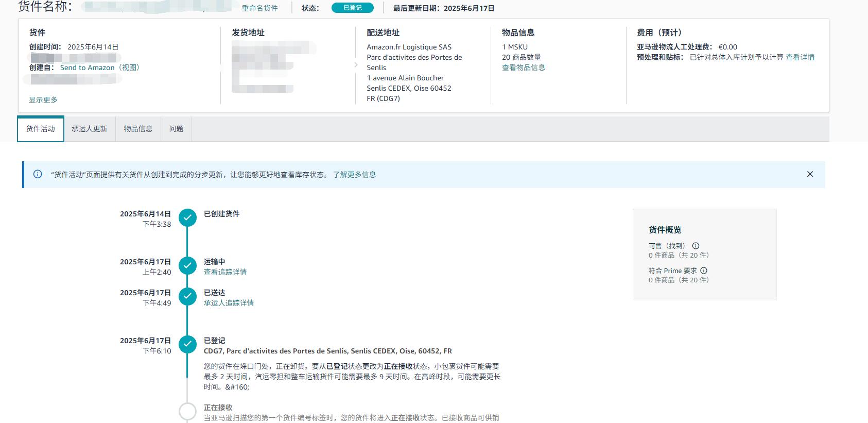The height and width of the screenshot is (423, 868).
Task: Select the 下午6:10 registered timestamp
Action: (x=157, y=351)
